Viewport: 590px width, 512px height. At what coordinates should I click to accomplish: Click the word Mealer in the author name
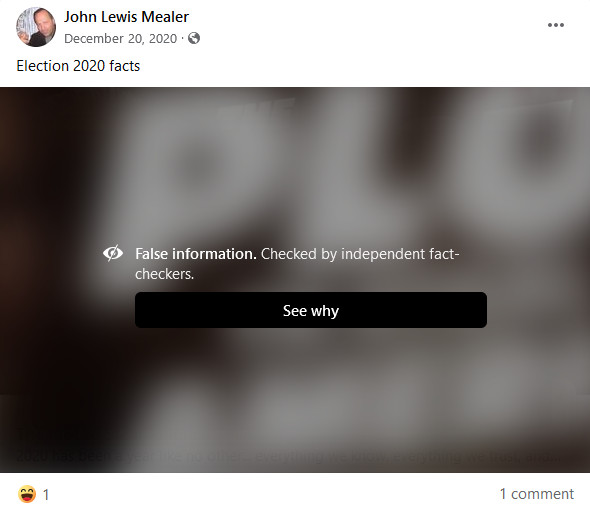(165, 17)
